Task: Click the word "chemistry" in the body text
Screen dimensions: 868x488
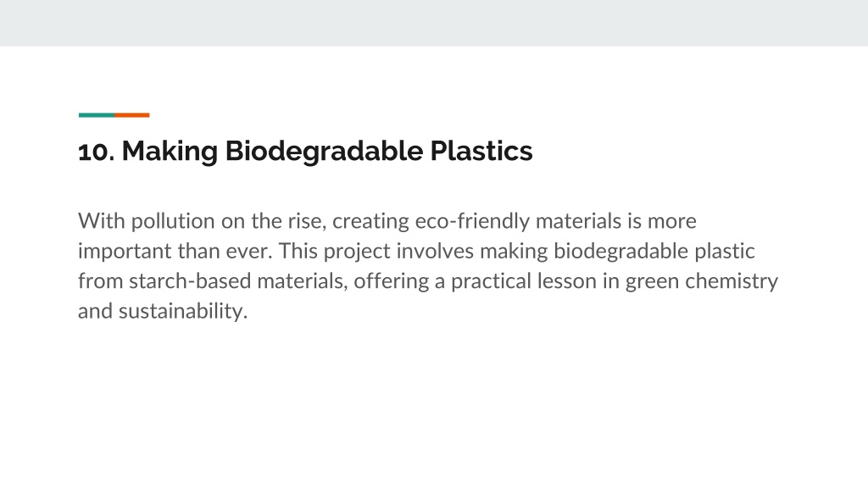Action: [732, 281]
